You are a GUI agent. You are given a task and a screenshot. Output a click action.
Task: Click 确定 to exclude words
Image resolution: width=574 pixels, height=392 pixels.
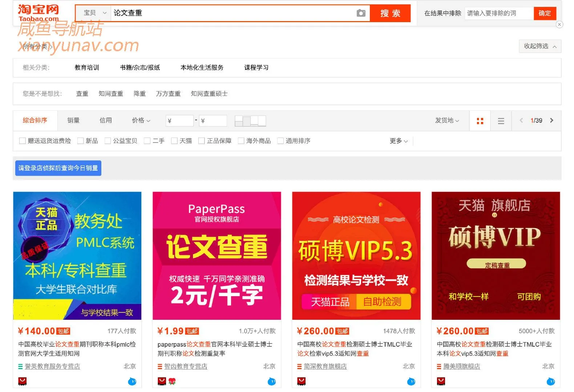tap(545, 13)
